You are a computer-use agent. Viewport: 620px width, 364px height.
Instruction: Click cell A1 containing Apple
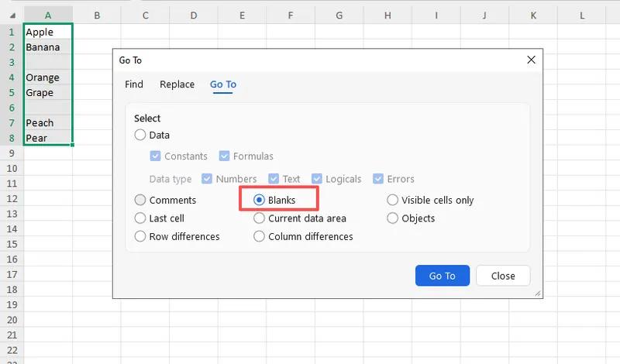(x=48, y=33)
